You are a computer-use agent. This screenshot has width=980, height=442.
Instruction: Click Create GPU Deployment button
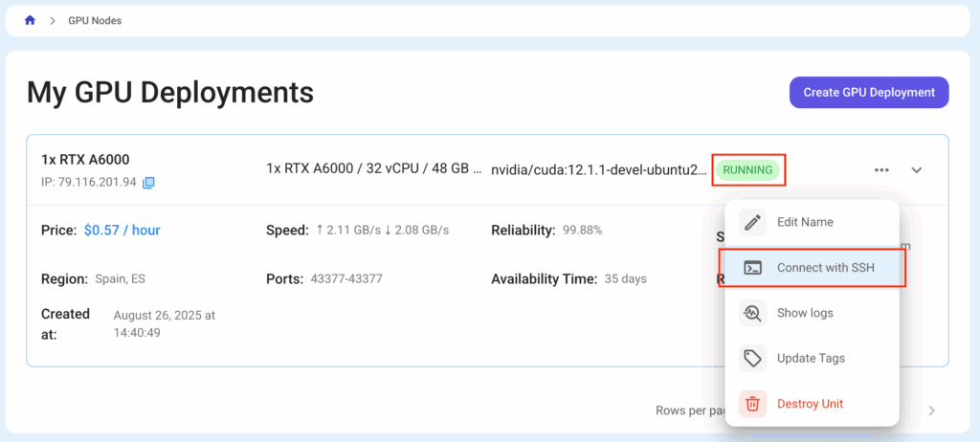coord(868,93)
